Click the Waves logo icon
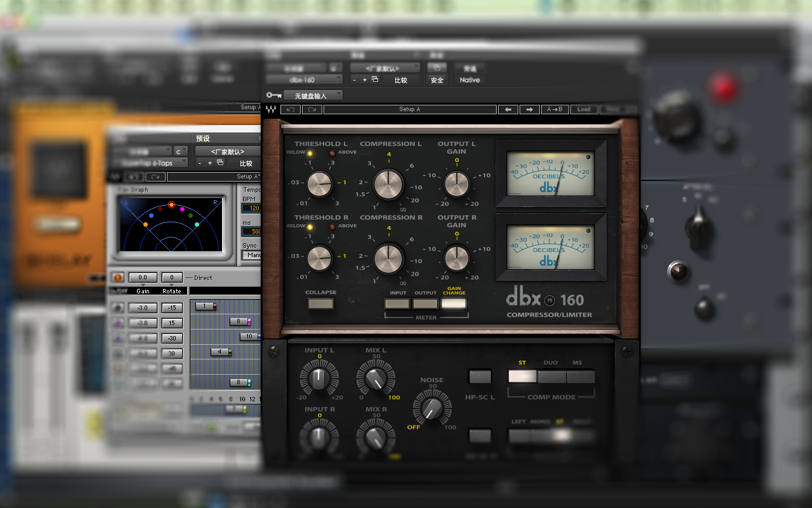The height and width of the screenshot is (508, 812). (270, 109)
